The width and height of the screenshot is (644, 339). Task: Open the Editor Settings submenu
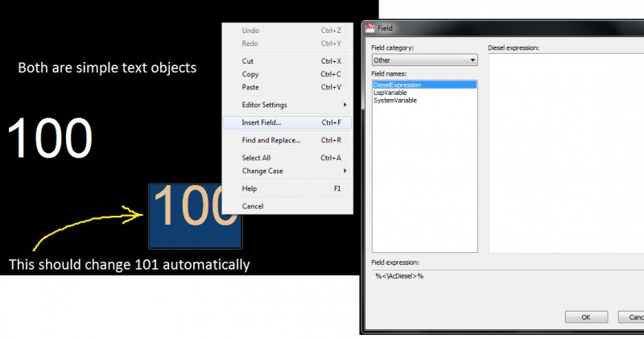pos(287,105)
